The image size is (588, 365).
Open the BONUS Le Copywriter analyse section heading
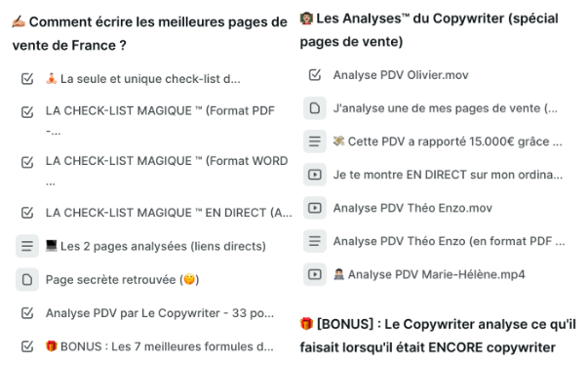click(438, 336)
